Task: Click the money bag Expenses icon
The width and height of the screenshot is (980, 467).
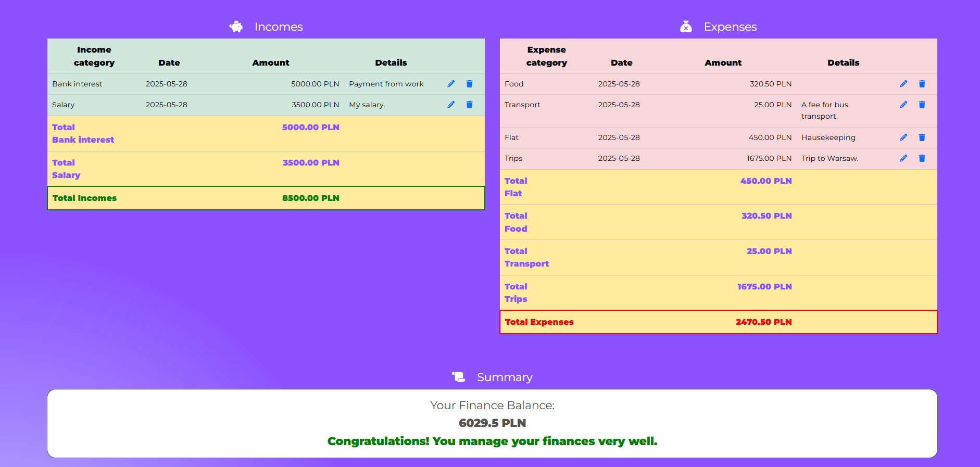Action: [686, 27]
